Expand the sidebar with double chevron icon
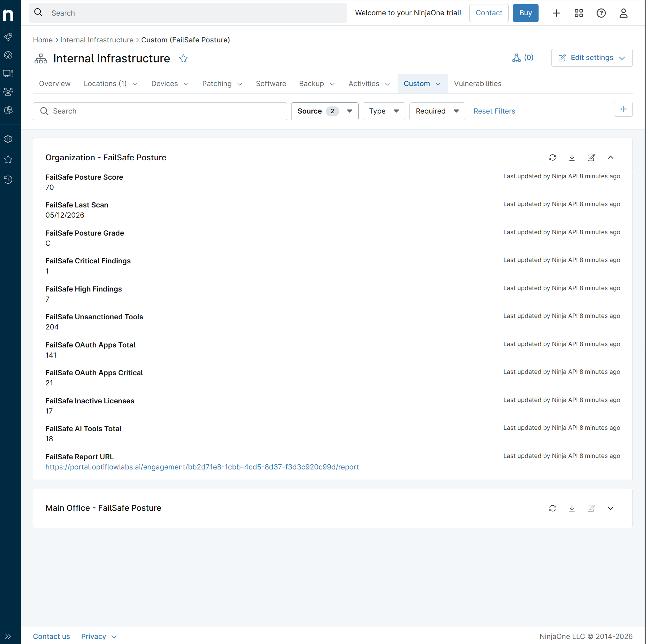Image resolution: width=646 pixels, height=644 pixels. (x=8, y=636)
